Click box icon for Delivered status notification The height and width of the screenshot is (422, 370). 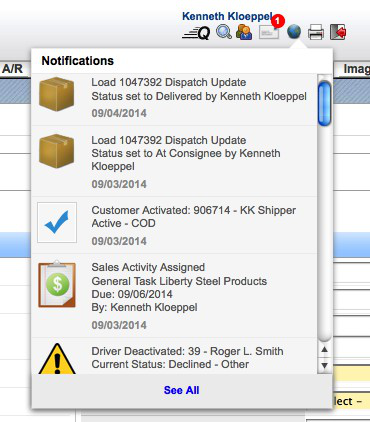[x=57, y=94]
